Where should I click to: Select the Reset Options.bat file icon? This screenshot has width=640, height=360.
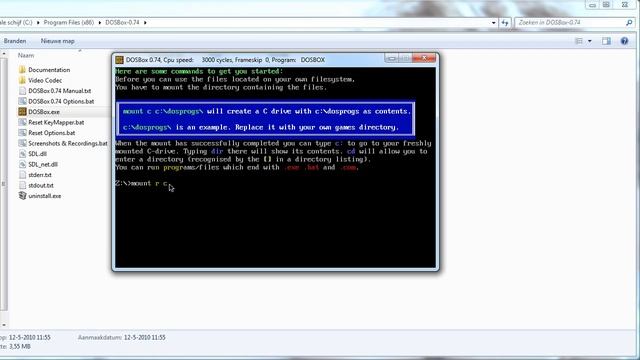tap(22, 133)
